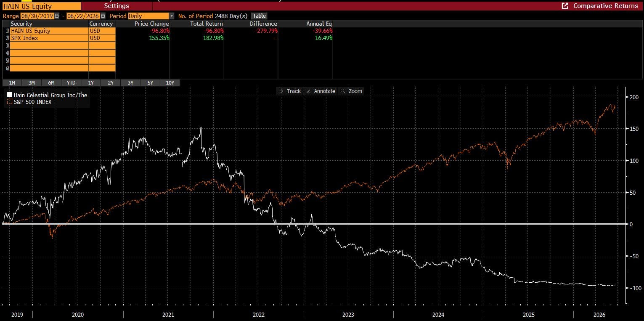Choose the 10Y range tab
The image size is (644, 321).
coord(170,83)
